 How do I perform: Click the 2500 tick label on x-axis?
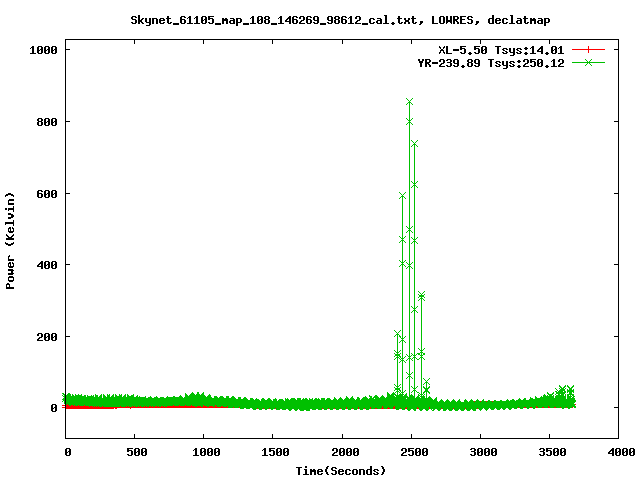pos(411,453)
